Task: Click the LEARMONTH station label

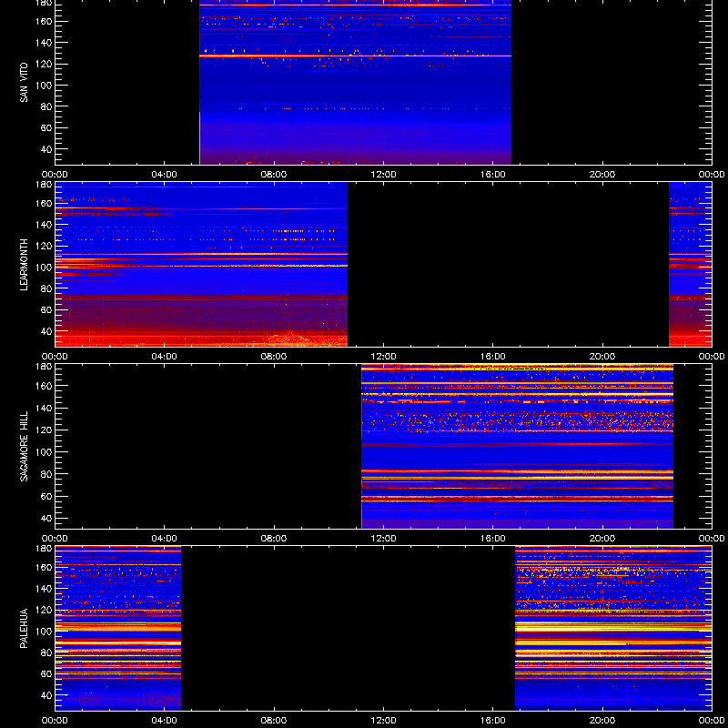Action: click(24, 265)
